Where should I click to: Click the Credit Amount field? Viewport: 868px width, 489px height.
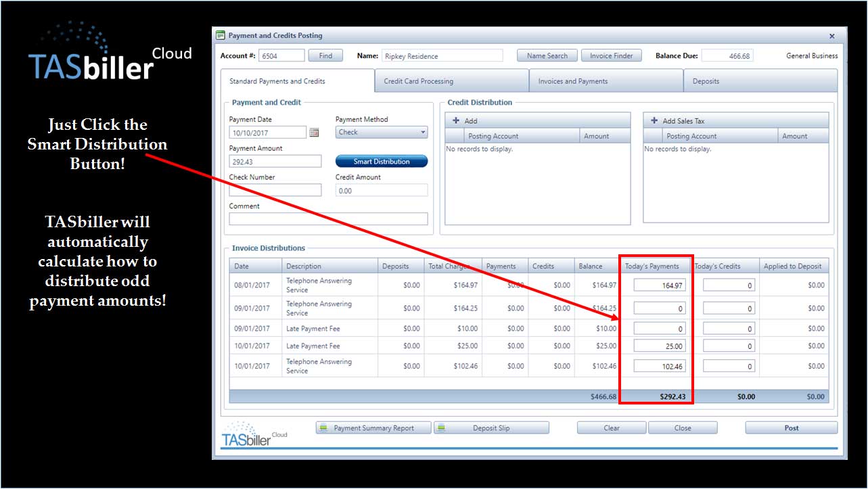[x=382, y=190]
